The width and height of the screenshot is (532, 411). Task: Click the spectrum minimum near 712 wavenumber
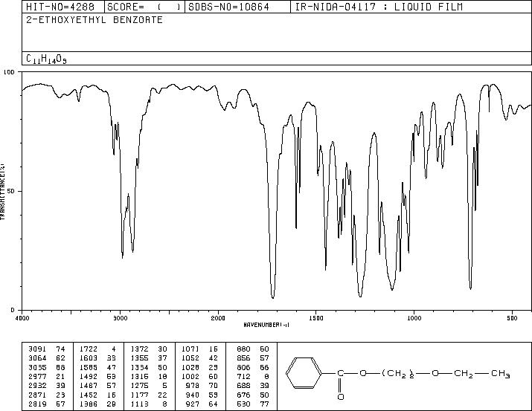(x=470, y=288)
